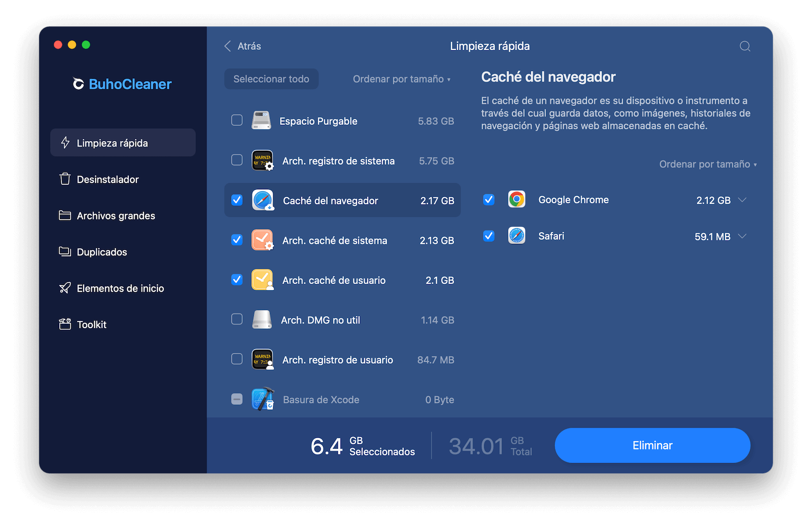The height and width of the screenshot is (525, 812).
Task: Check the Espacio Purgable checkbox
Action: 237,120
